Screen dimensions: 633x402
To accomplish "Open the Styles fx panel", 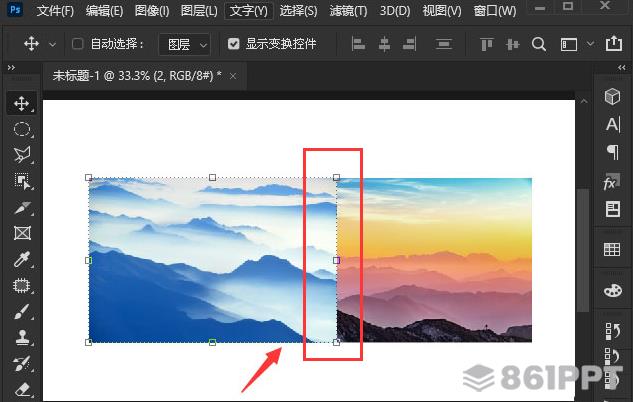I will (612, 182).
